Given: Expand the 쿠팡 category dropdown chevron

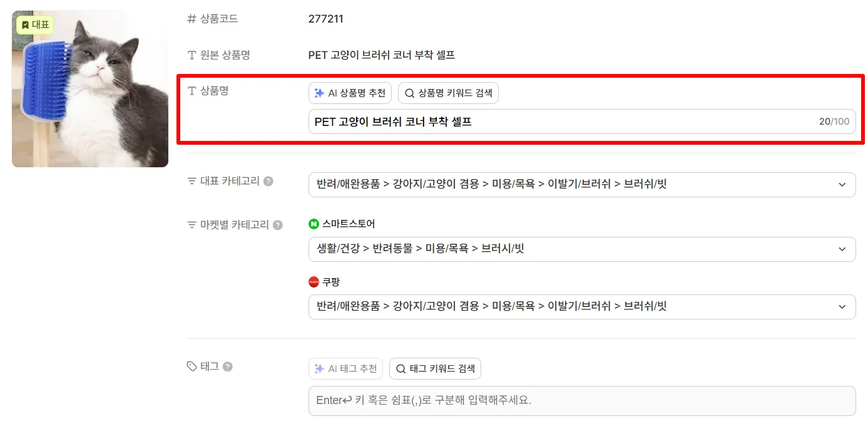Looking at the screenshot, I should tap(842, 307).
